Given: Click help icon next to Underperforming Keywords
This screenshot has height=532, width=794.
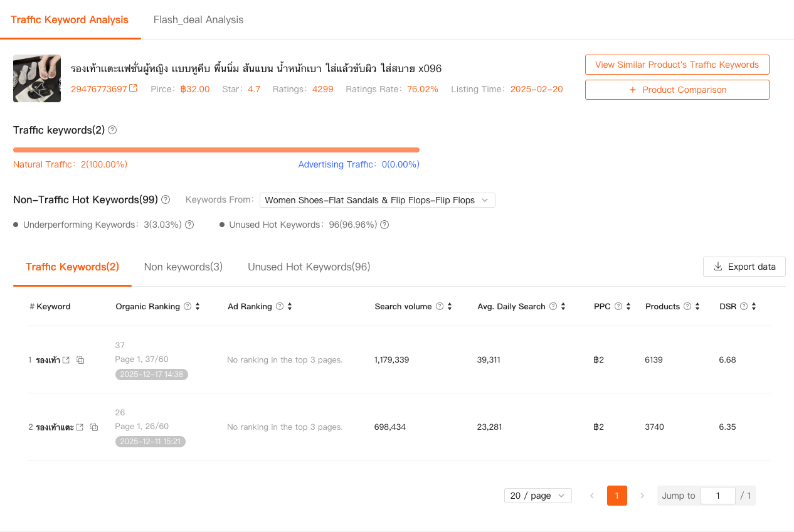Looking at the screenshot, I should (189, 225).
